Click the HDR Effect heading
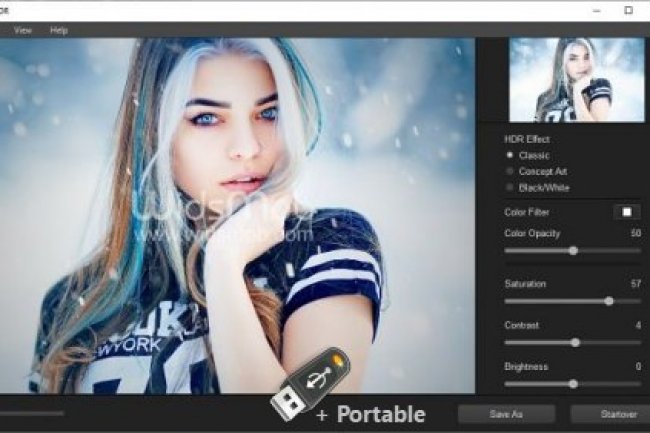The width and height of the screenshot is (650, 433). pos(527,139)
